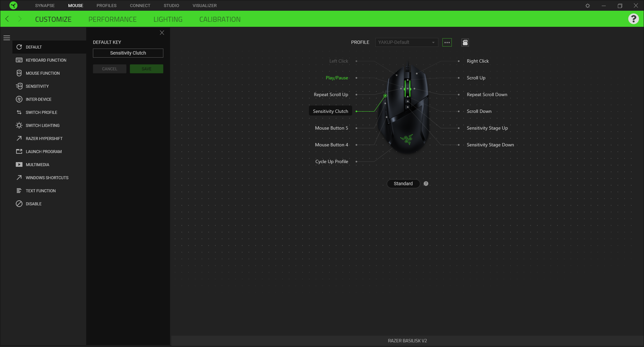Open the help question mark icon
644x347 pixels.
[633, 19]
